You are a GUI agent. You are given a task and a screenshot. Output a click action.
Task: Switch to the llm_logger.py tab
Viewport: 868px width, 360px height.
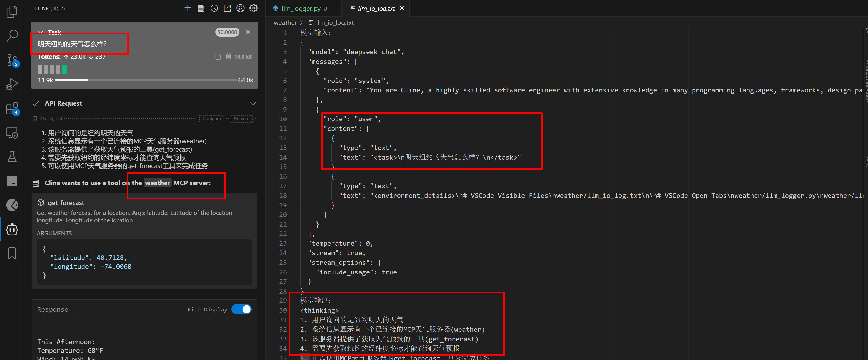(x=301, y=8)
